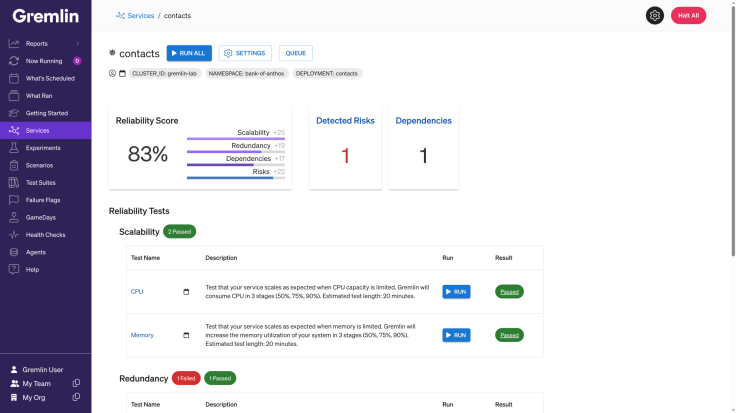View CPU test Passed result

(509, 291)
